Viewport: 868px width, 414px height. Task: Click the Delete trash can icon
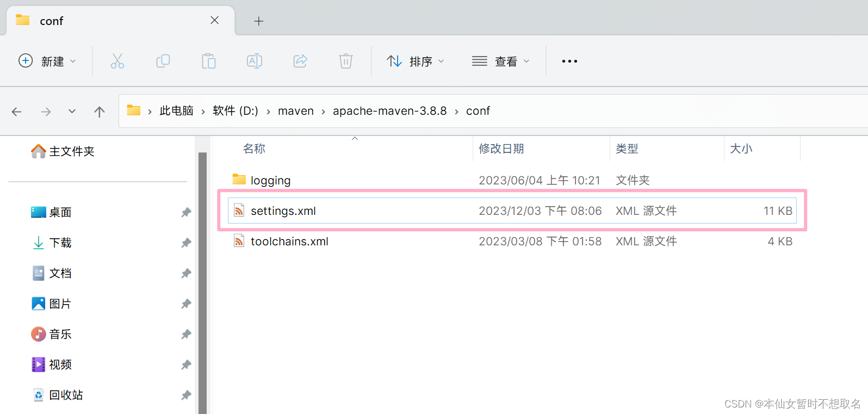tap(346, 61)
